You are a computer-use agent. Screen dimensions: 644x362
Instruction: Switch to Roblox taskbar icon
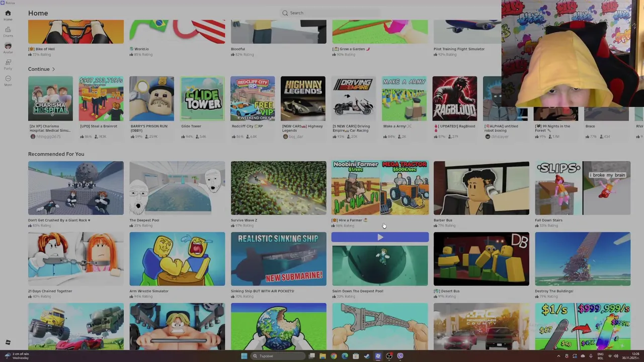(x=378, y=356)
